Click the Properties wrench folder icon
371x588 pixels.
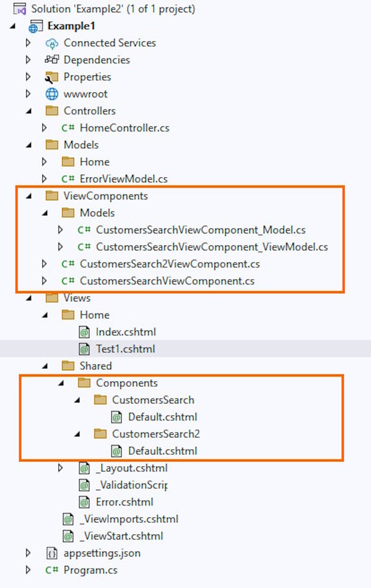[x=52, y=77]
